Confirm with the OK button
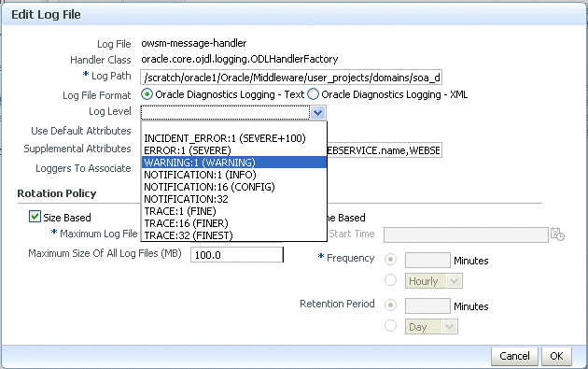The width and height of the screenshot is (588, 369). (556, 356)
